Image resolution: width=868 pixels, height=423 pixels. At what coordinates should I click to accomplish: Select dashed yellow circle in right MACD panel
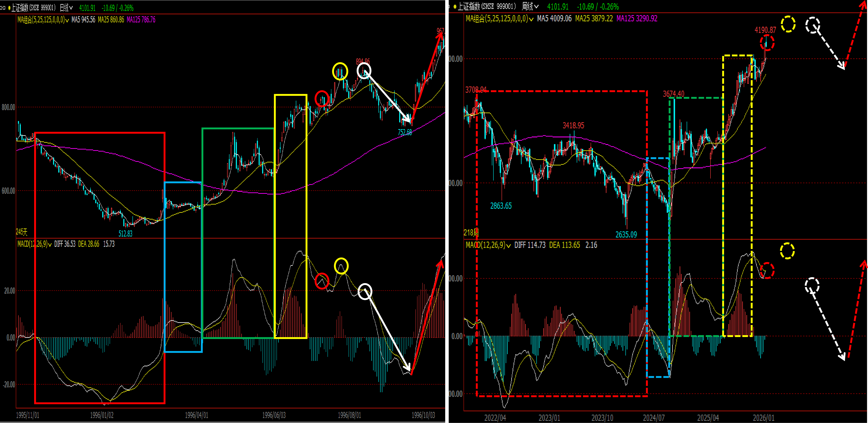787,251
